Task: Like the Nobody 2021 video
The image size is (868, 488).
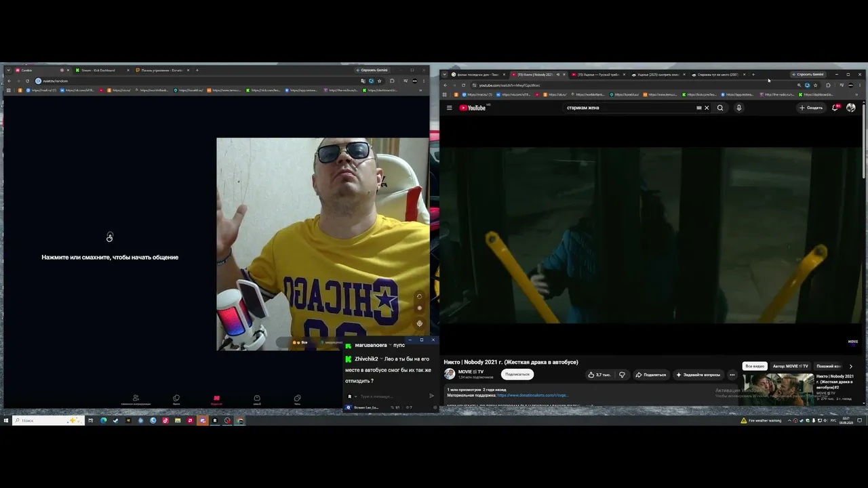Action: click(599, 375)
